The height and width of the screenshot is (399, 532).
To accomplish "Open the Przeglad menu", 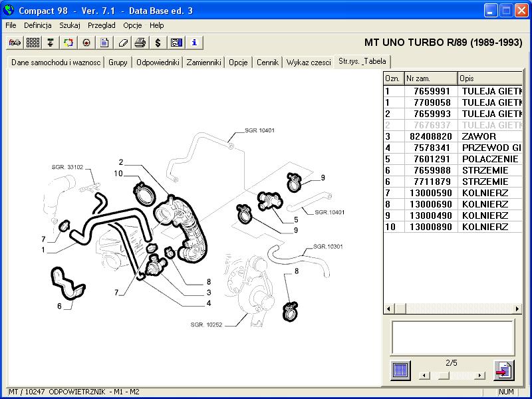I will 101,25.
